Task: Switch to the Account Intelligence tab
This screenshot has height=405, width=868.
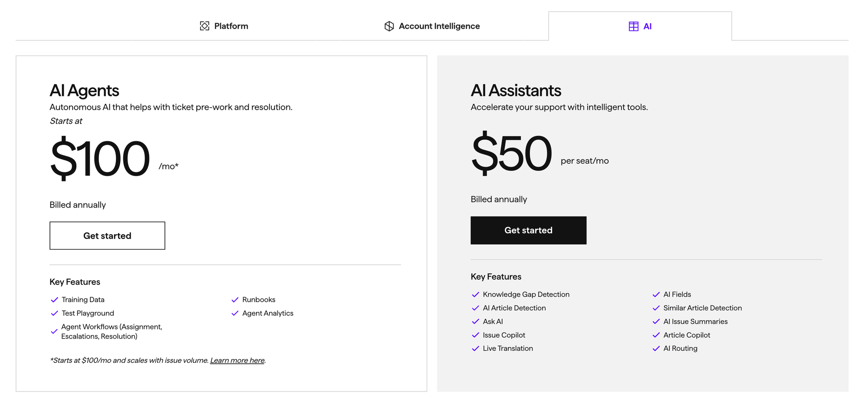Action: click(x=439, y=26)
